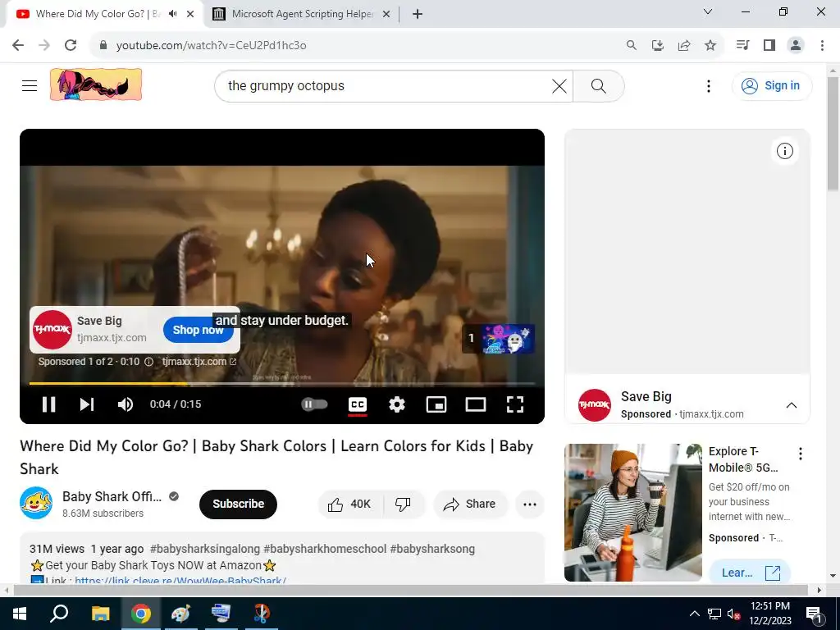The width and height of the screenshot is (840, 630).
Task: Go to YouTube home via logo
Action: coord(96,84)
